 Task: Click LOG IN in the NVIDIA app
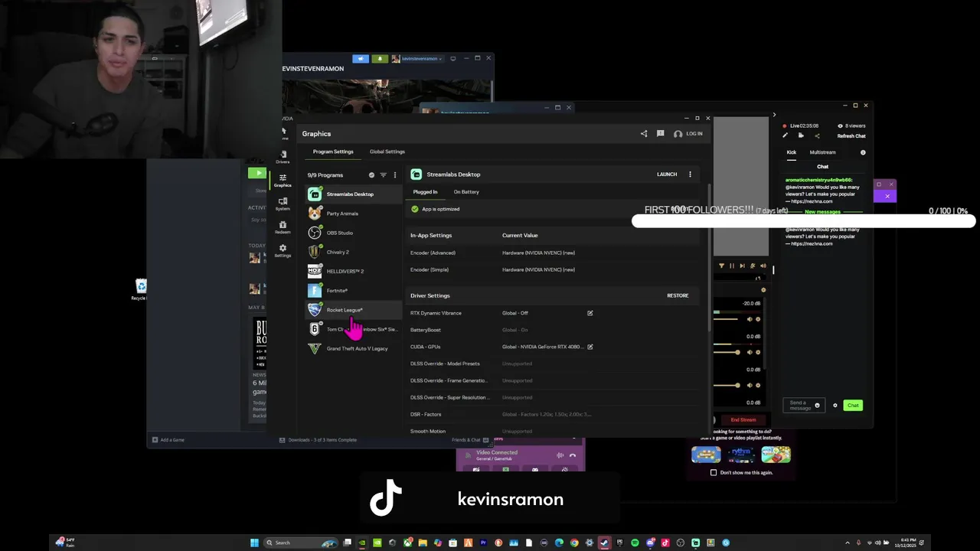pos(688,133)
